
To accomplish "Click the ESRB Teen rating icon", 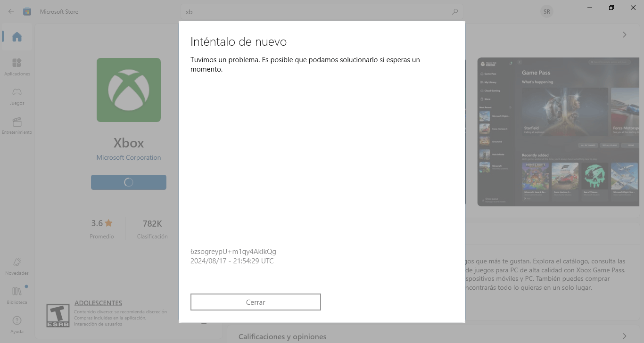I will tap(58, 316).
